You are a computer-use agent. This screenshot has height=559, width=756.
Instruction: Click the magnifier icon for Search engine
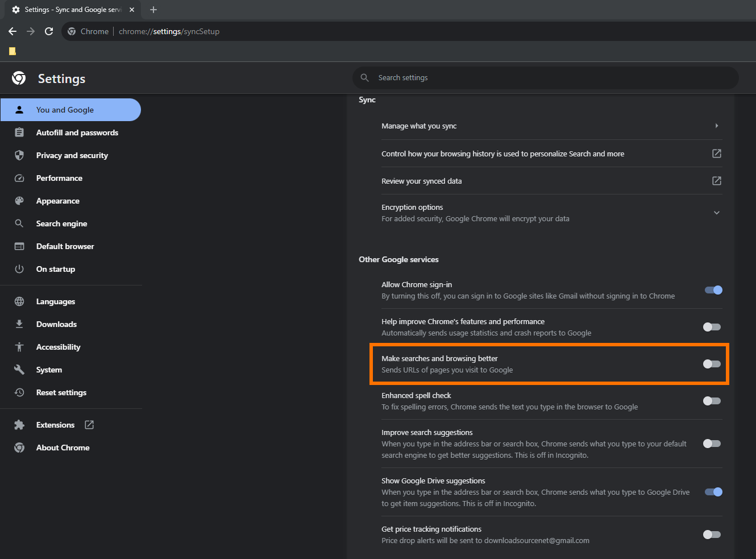pos(19,223)
